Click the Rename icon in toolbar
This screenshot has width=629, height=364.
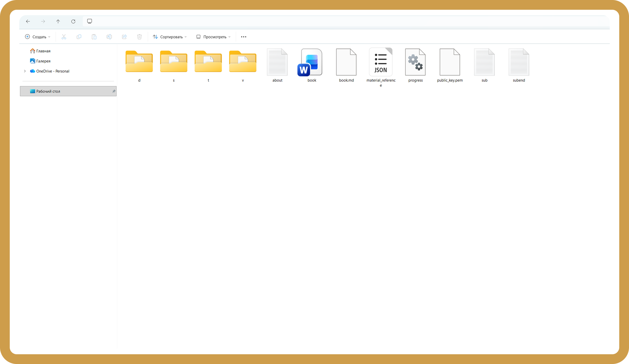tap(109, 37)
